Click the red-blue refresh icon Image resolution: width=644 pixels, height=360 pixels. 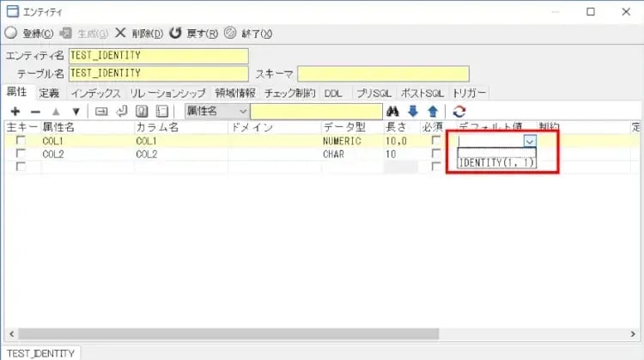point(459,111)
